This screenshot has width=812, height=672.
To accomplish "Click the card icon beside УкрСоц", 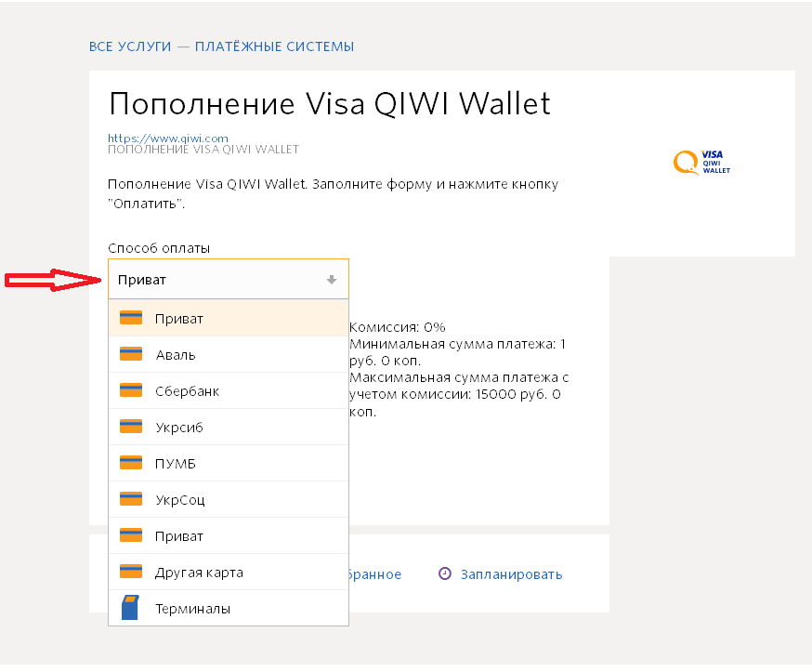I will click(x=131, y=499).
